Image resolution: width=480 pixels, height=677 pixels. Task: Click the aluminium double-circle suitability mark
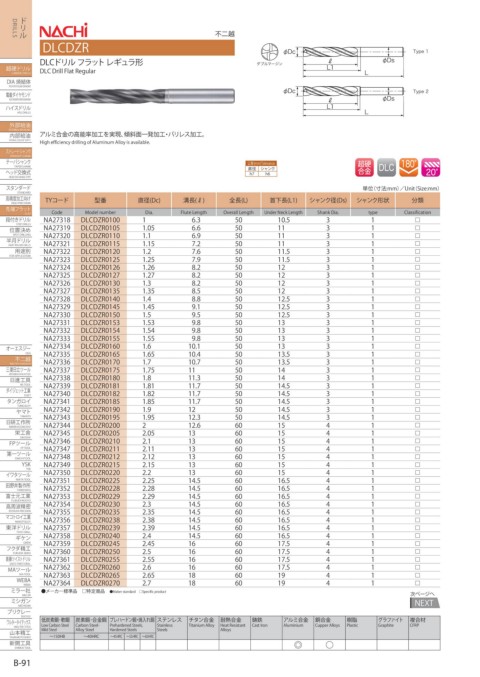click(x=297, y=645)
